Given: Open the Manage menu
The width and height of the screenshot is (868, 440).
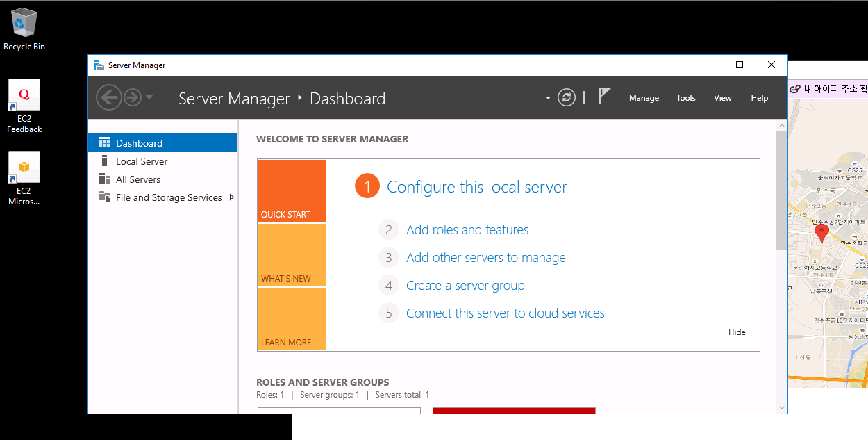Looking at the screenshot, I should pos(644,98).
